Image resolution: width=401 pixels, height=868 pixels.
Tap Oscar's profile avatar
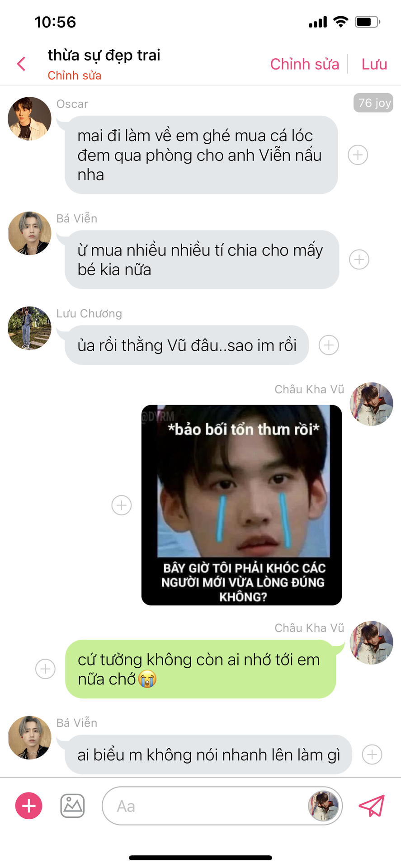pyautogui.click(x=29, y=118)
